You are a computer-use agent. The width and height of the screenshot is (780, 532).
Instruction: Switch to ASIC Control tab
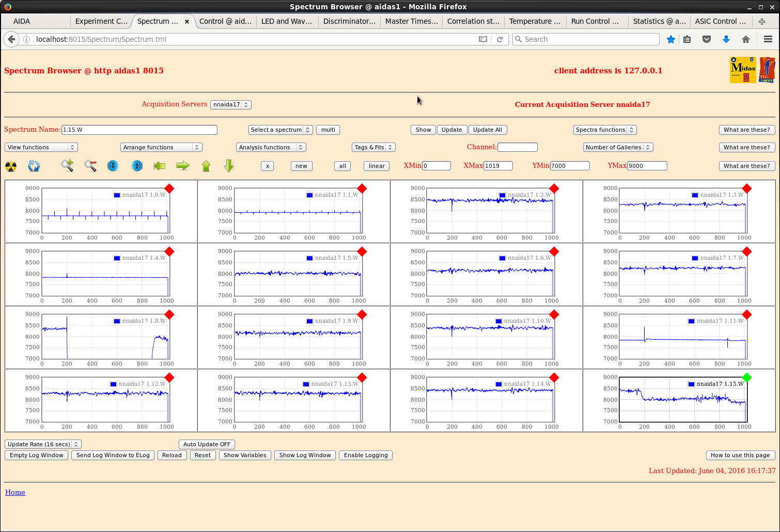tap(721, 21)
